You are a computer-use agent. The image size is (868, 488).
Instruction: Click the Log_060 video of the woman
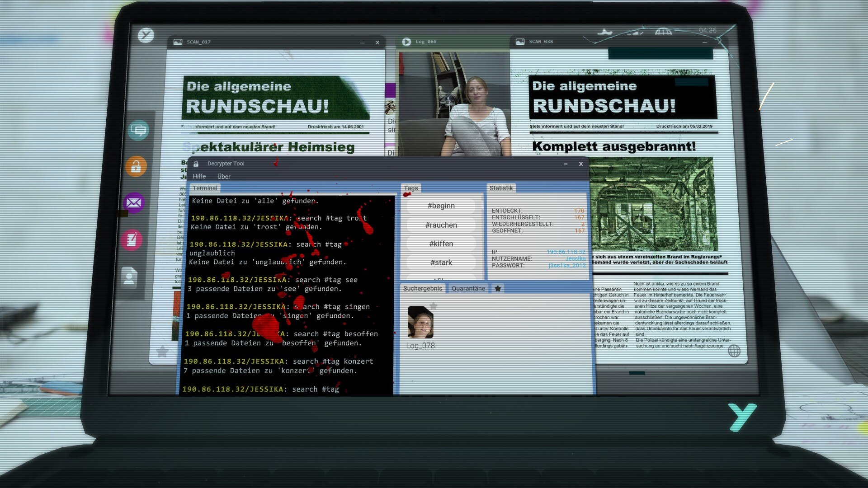pos(454,104)
